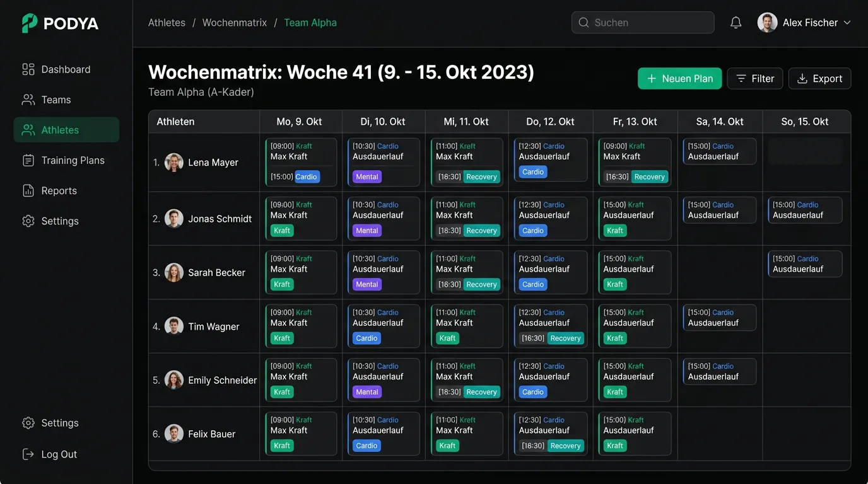Click the Sa, 14. Okt column header
This screenshot has width=868, height=484.
click(720, 122)
